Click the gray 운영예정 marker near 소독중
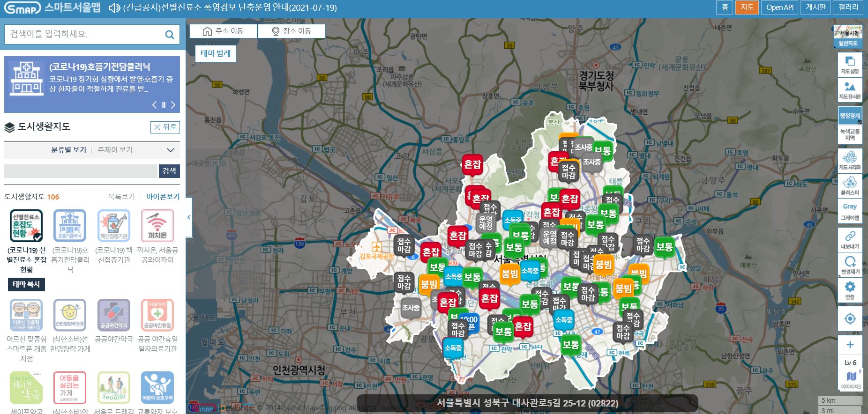 point(486,223)
